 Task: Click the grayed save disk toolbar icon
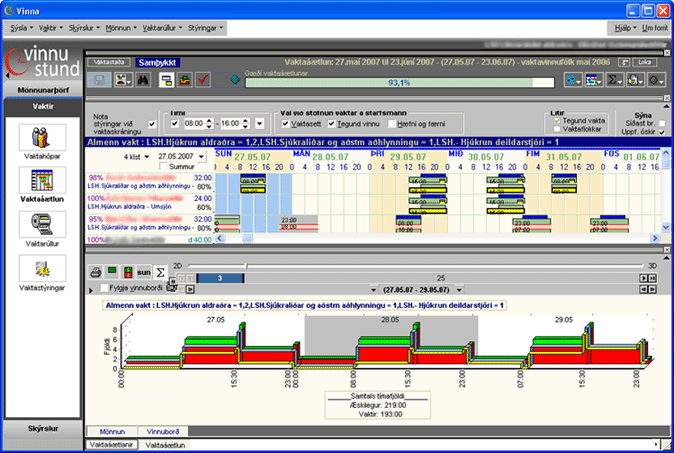click(x=99, y=80)
